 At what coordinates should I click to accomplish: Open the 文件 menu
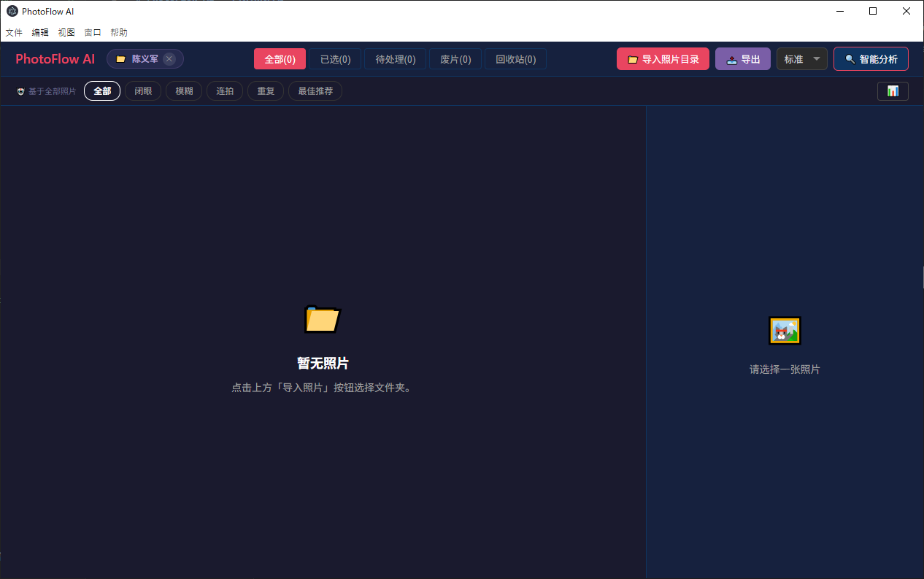pos(14,33)
